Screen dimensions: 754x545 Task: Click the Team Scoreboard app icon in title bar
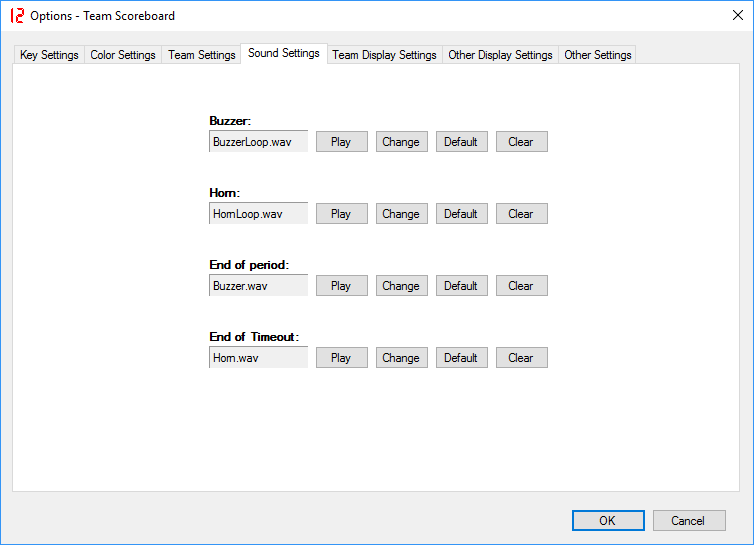(15, 15)
